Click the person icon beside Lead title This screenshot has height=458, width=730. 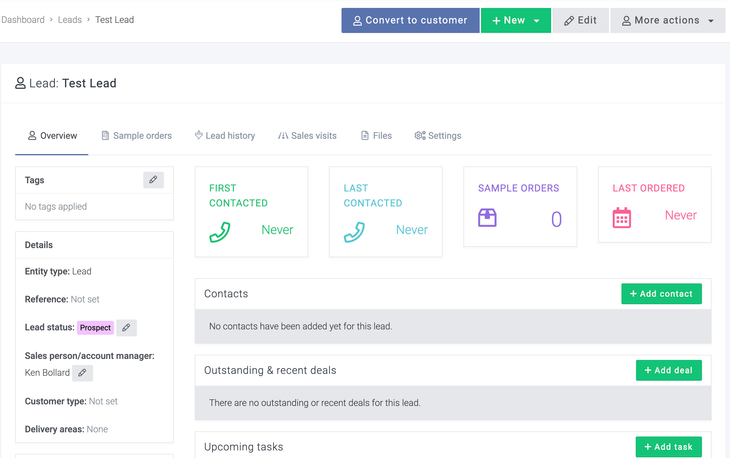[20, 84]
